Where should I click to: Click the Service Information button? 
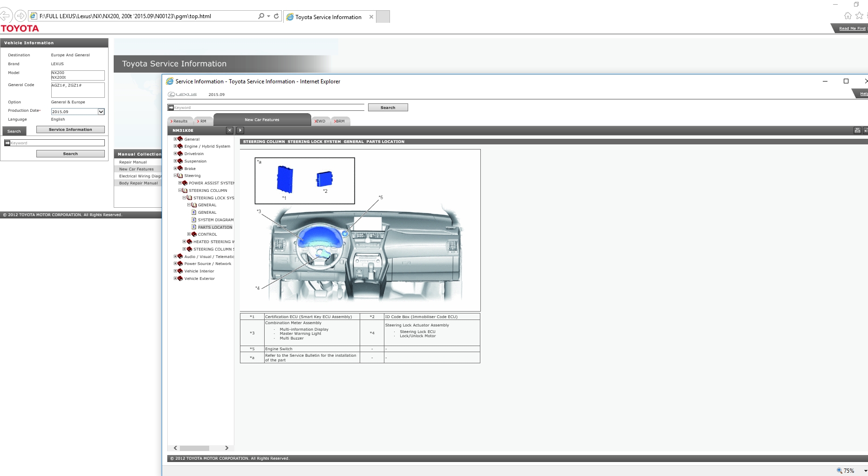(x=70, y=129)
